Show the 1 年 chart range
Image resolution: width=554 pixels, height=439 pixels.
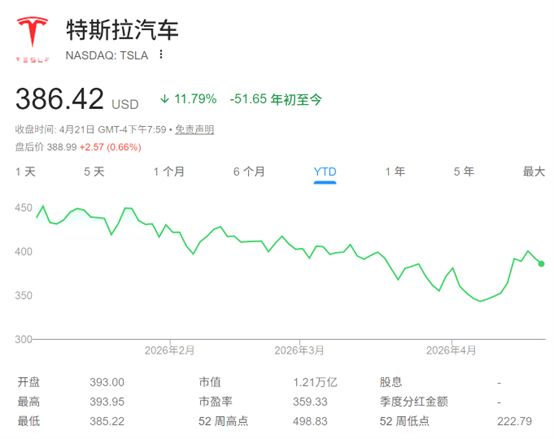395,172
